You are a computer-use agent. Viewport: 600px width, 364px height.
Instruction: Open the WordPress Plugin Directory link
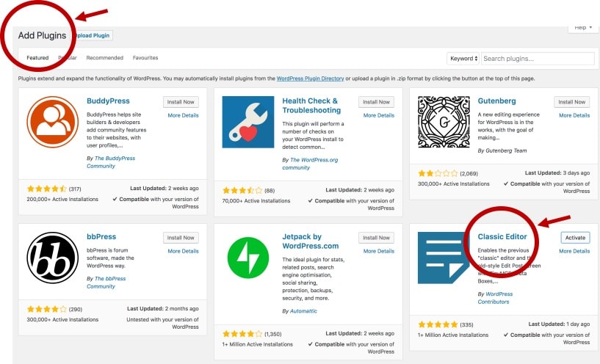coord(311,79)
